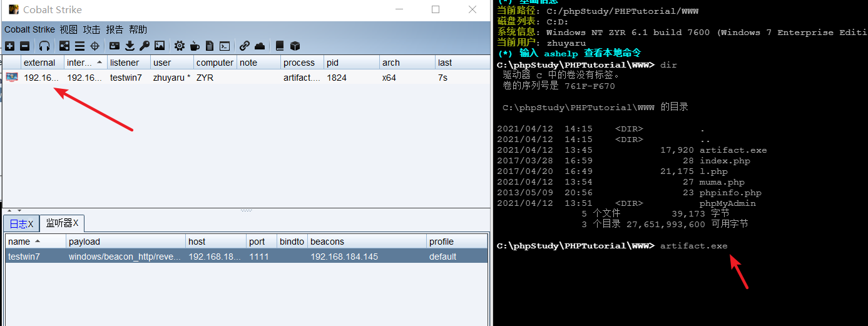This screenshot has width=868, height=326.
Task: Click the session user cell zhuyaru *
Action: (172, 78)
